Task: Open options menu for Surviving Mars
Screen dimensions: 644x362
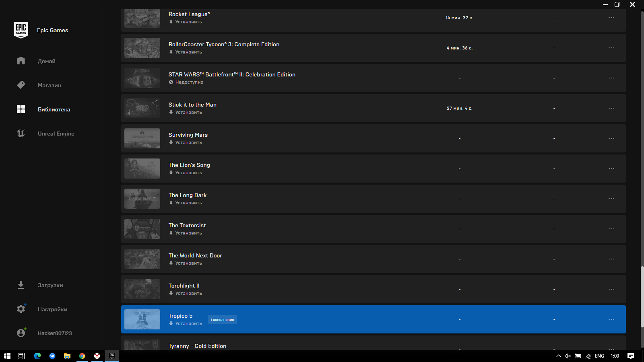Action: click(x=612, y=138)
